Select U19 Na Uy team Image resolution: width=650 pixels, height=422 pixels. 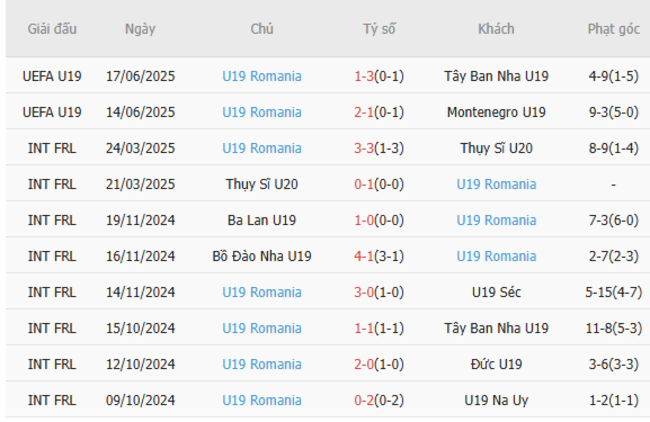pyautogui.click(x=496, y=400)
